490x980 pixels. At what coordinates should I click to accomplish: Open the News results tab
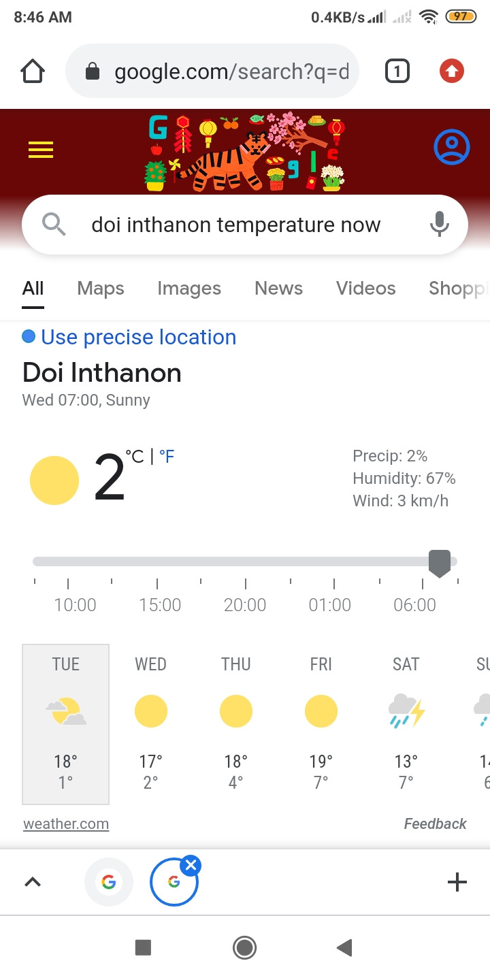pyautogui.click(x=278, y=289)
